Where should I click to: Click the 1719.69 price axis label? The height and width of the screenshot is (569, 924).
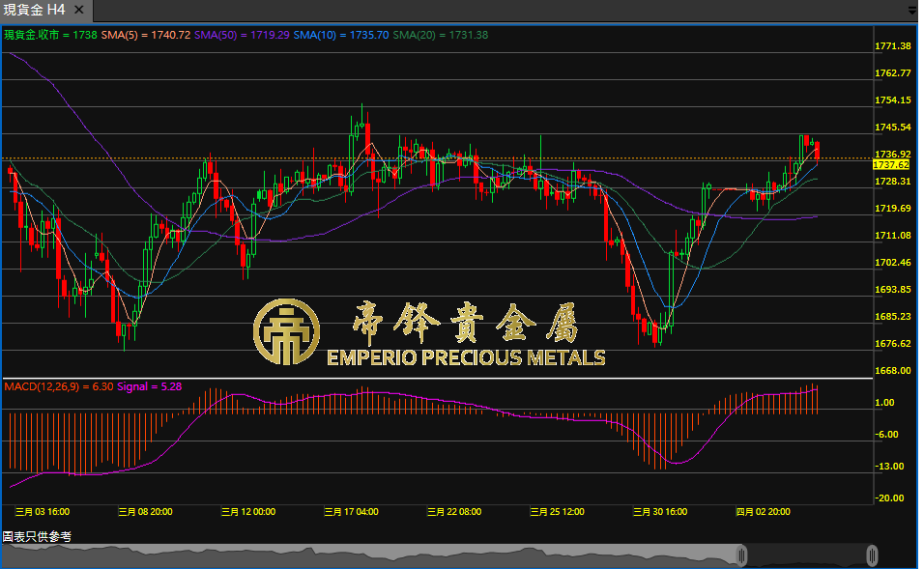pyautogui.click(x=893, y=209)
